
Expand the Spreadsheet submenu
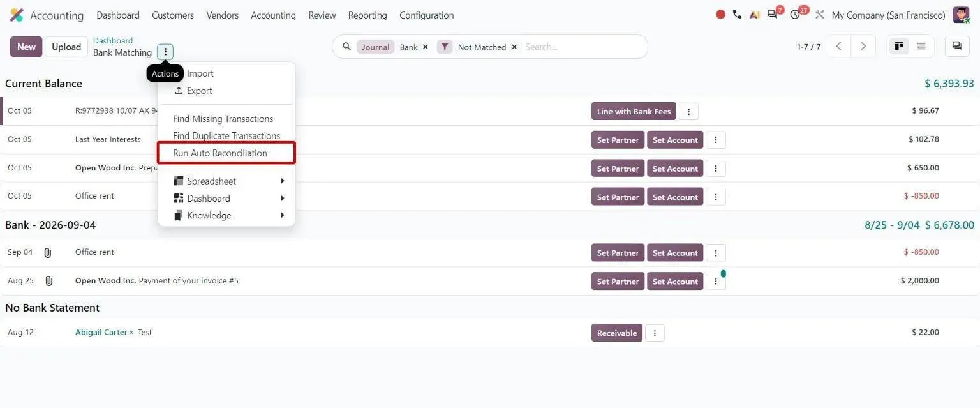pyautogui.click(x=226, y=181)
